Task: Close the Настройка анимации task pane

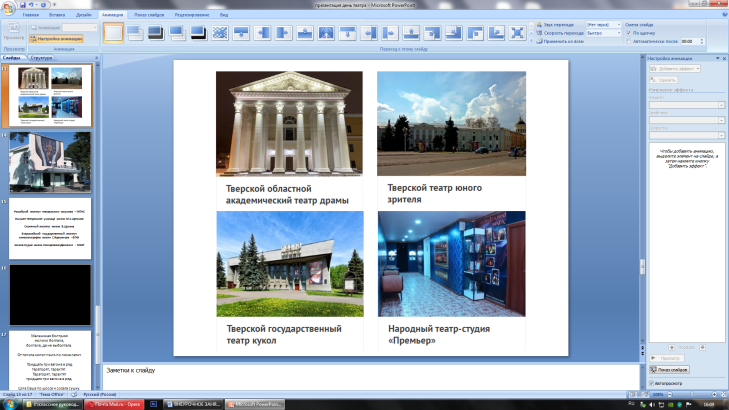Action: coord(724,58)
